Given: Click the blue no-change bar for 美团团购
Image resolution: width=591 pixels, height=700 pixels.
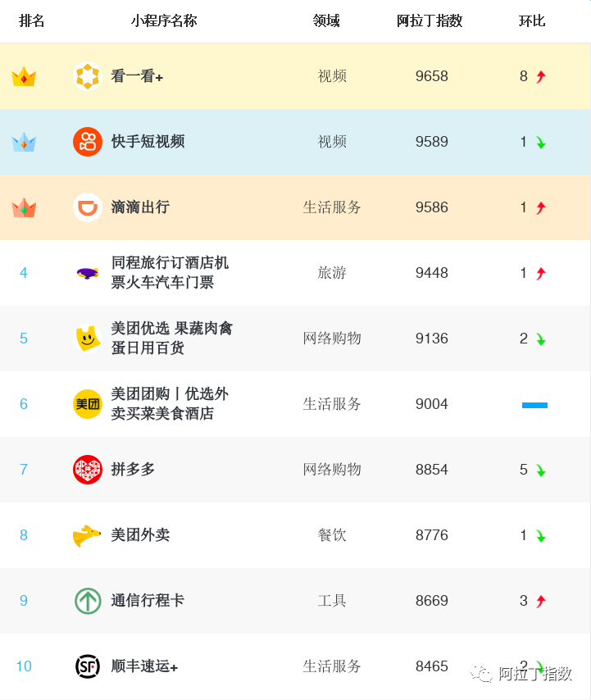Looking at the screenshot, I should click(534, 405).
